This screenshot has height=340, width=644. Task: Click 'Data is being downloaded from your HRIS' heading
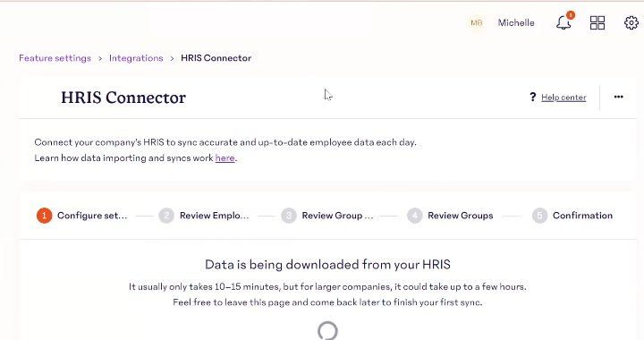[x=327, y=265]
